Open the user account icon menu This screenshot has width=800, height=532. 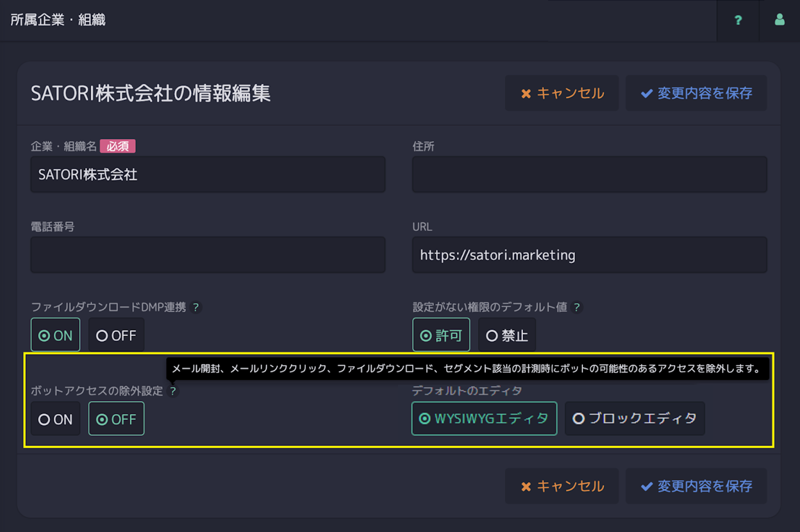click(x=779, y=20)
